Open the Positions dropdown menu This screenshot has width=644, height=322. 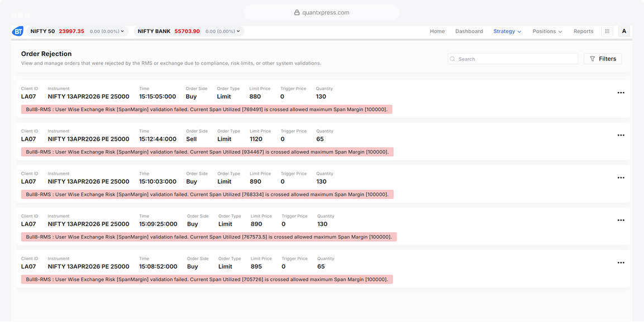click(x=547, y=31)
